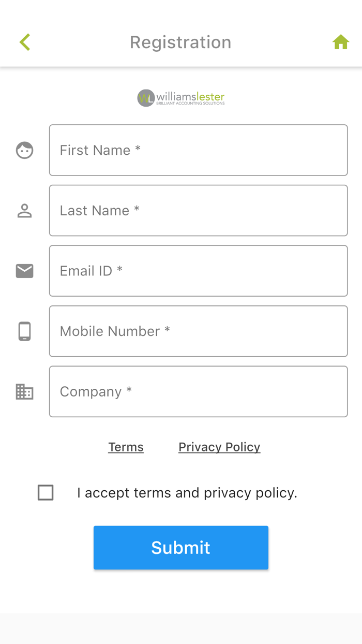The width and height of the screenshot is (362, 644).
Task: Click the face icon beside First Name
Action: click(x=24, y=150)
